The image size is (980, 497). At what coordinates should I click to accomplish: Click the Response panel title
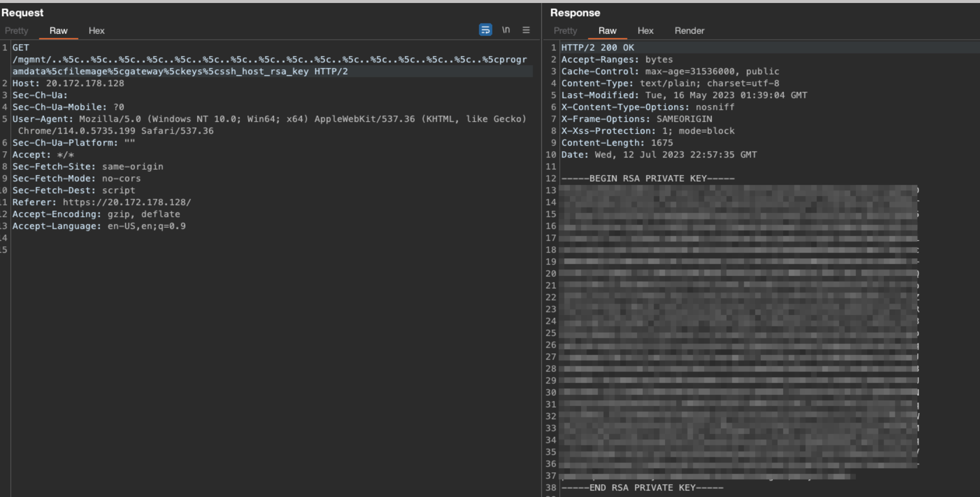pyautogui.click(x=575, y=13)
